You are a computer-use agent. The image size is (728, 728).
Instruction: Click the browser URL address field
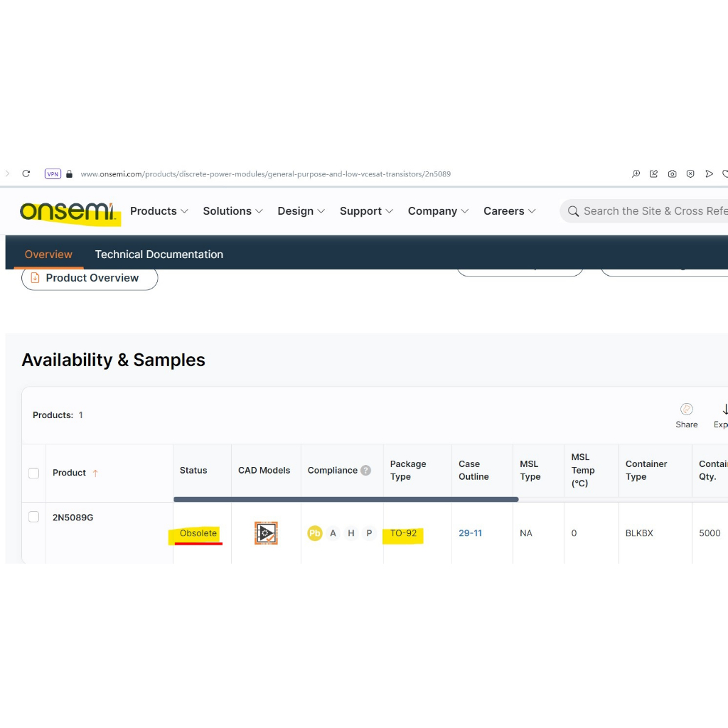[x=266, y=174]
